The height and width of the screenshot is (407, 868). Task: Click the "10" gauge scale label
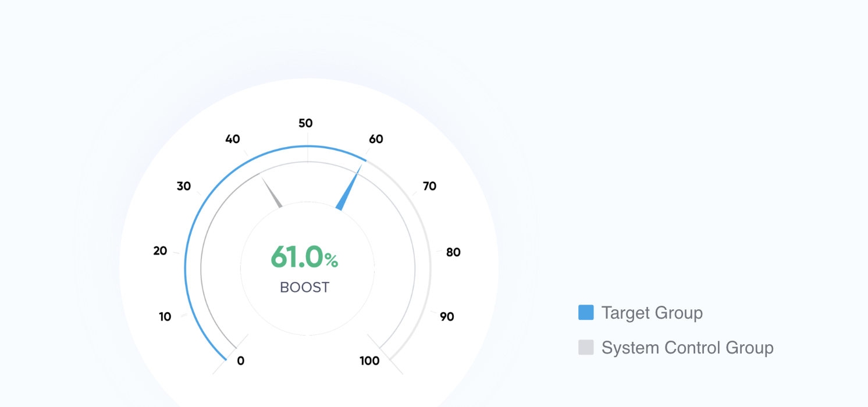tap(165, 317)
